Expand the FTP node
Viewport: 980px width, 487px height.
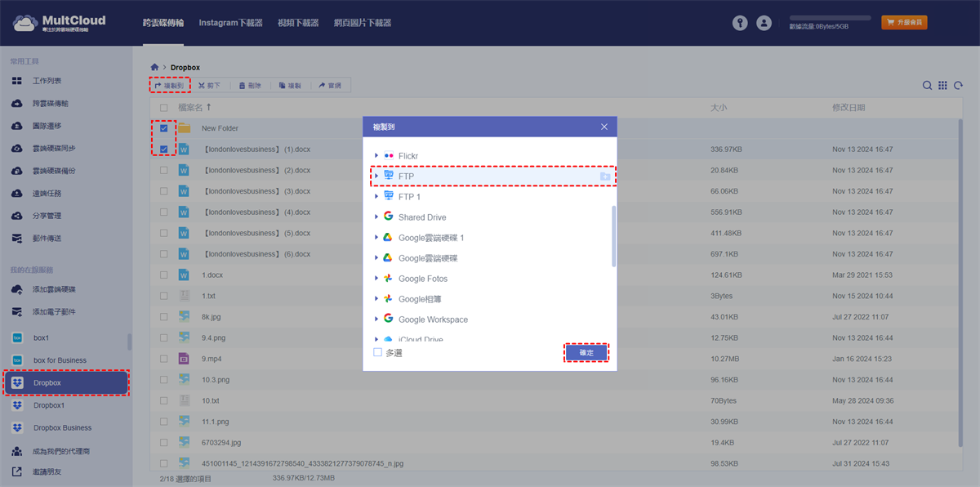coord(376,176)
